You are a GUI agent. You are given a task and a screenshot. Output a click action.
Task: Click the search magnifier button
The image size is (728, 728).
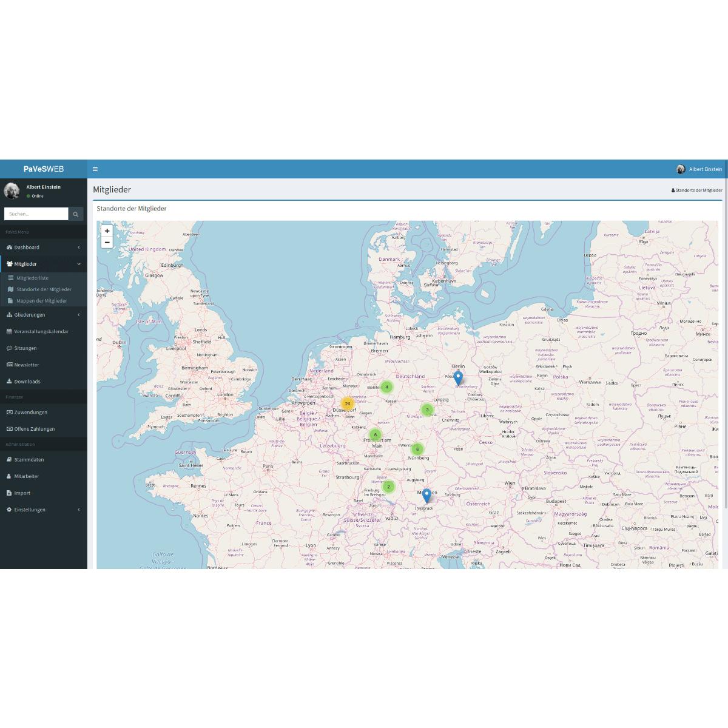(x=76, y=214)
